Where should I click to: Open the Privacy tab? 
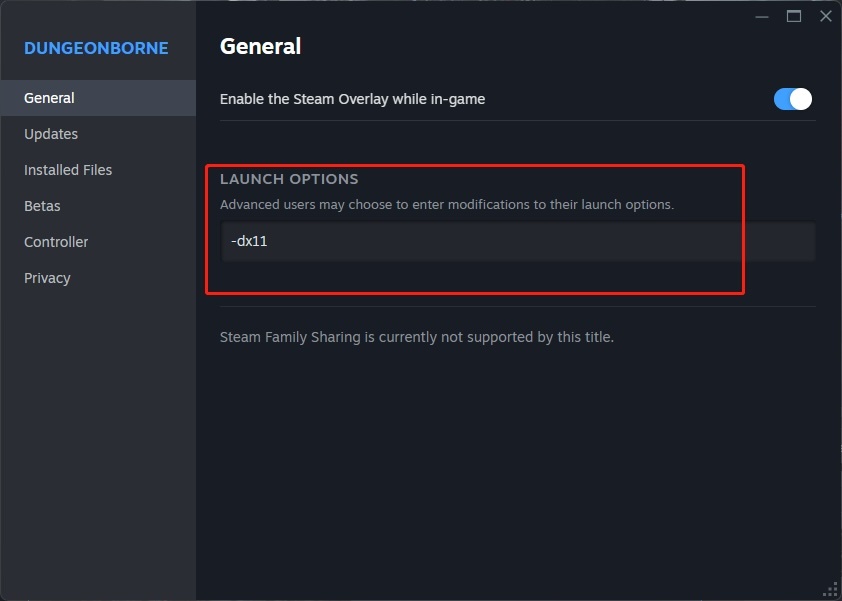(47, 278)
